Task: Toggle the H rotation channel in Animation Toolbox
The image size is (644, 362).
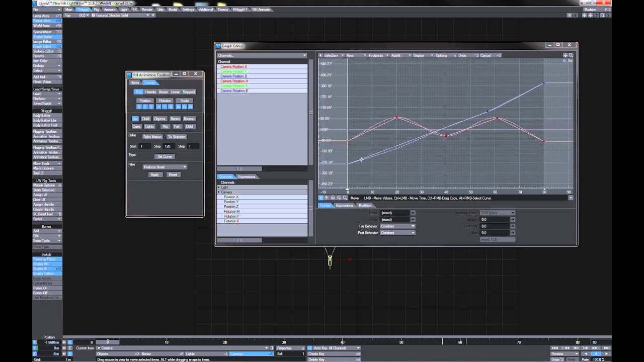Action: 158,107
